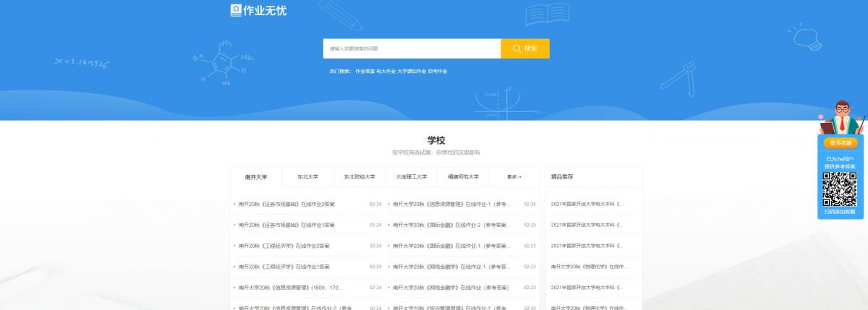Switch to the 东北大学 tab
868x310 pixels.
(x=307, y=177)
